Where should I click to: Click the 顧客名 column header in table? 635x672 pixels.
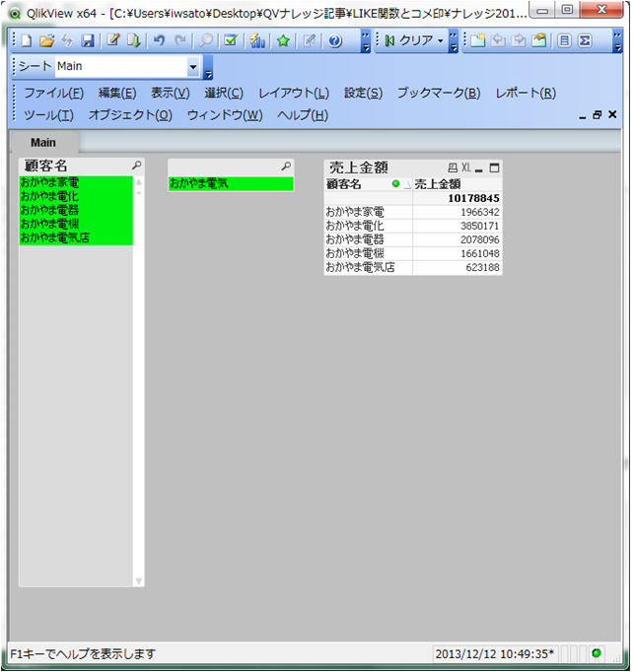(x=368, y=184)
